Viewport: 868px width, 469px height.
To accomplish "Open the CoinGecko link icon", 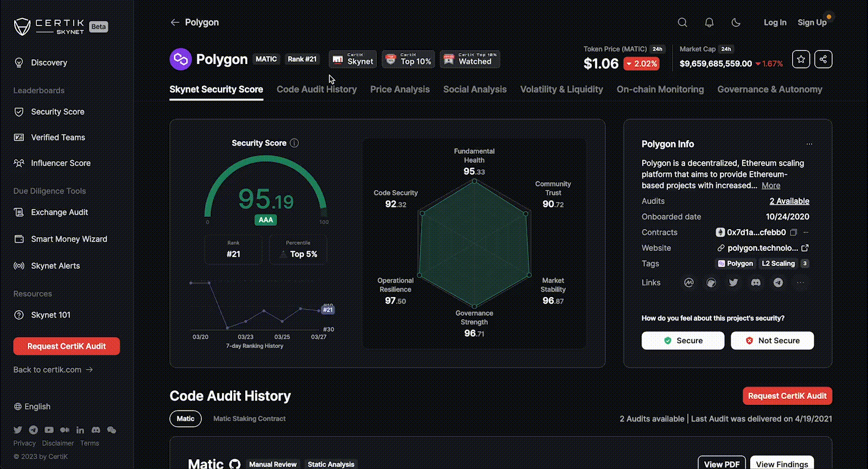I will coord(711,282).
